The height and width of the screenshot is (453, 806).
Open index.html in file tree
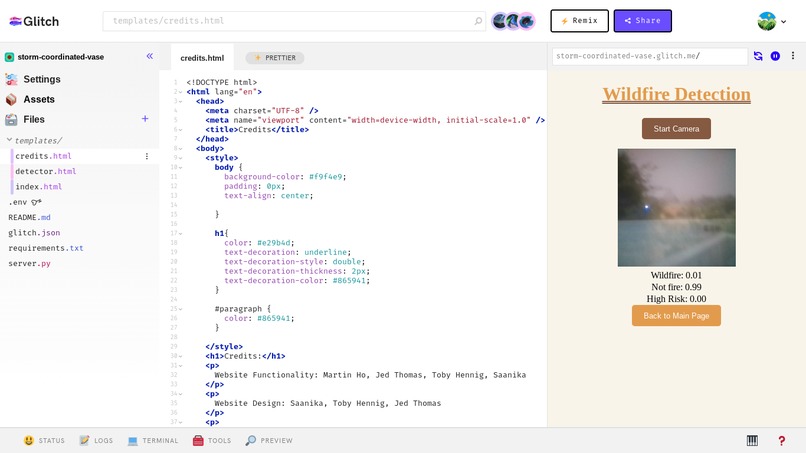coord(39,187)
